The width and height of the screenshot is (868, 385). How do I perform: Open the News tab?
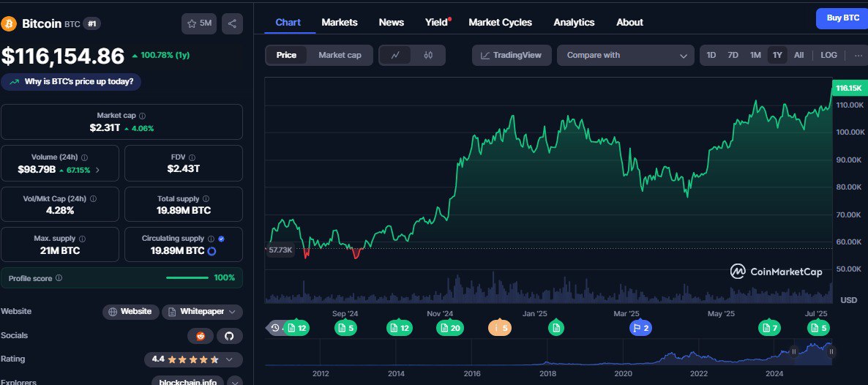(x=392, y=22)
